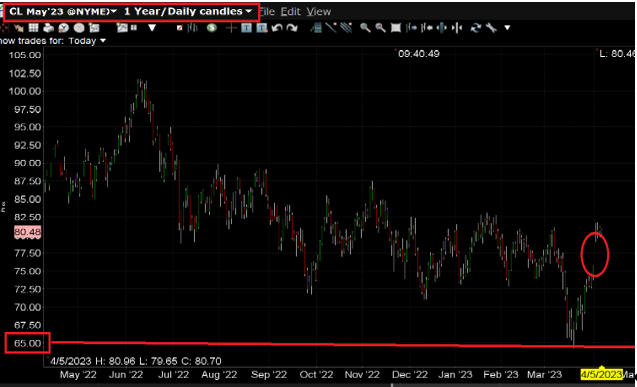Click the grid table icon

coord(33,28)
